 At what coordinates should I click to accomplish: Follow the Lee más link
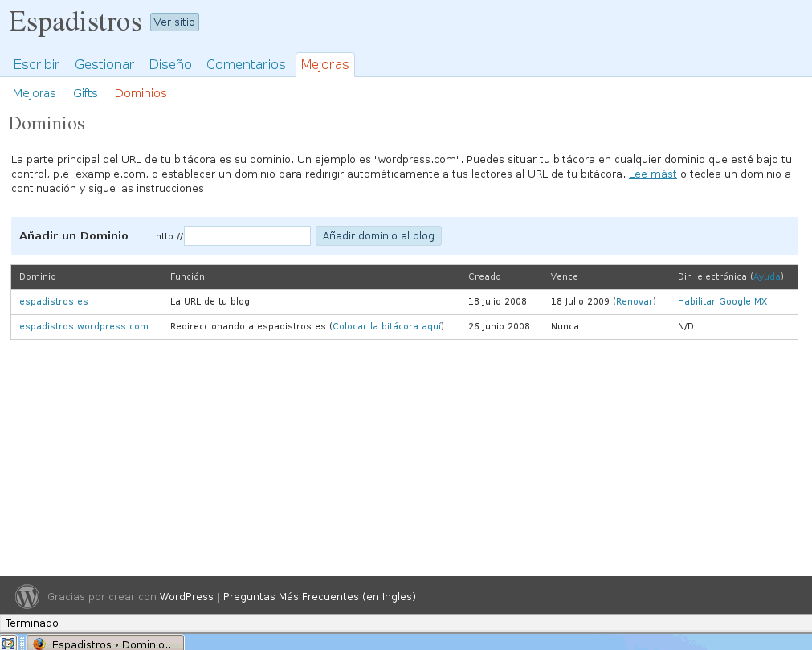652,174
